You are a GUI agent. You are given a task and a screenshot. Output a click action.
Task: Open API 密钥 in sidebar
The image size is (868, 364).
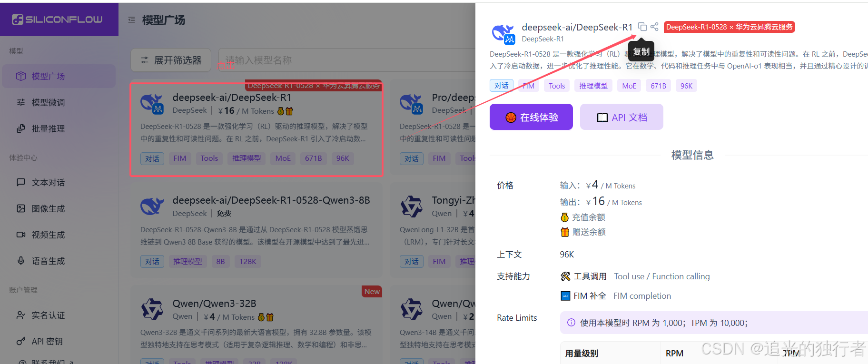59,341
